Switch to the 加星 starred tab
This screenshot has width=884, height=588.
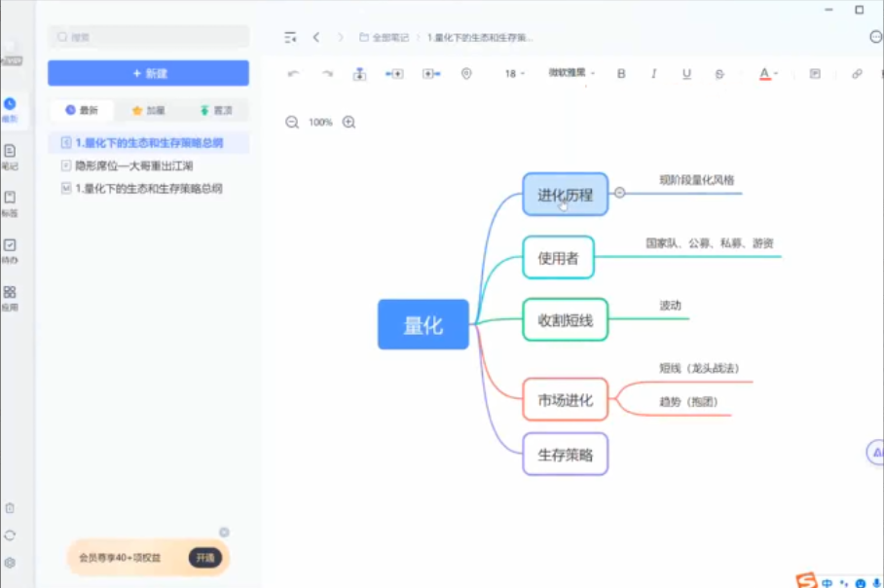[148, 111]
